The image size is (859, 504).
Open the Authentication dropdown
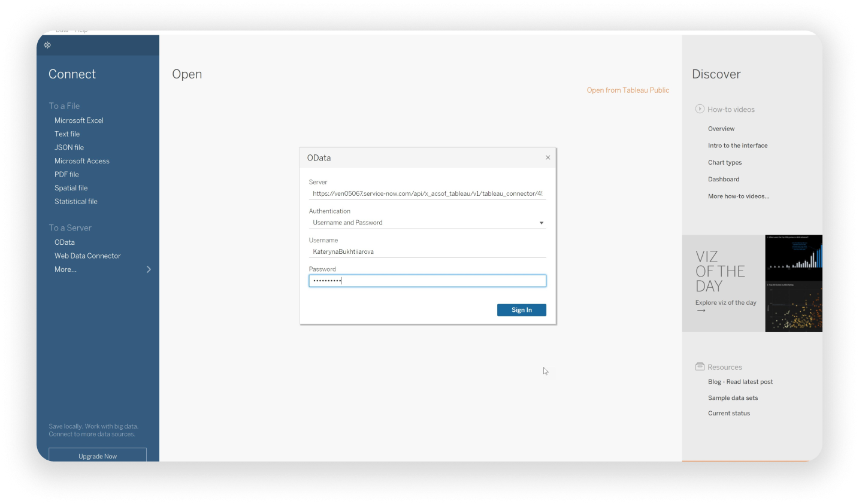tap(427, 223)
